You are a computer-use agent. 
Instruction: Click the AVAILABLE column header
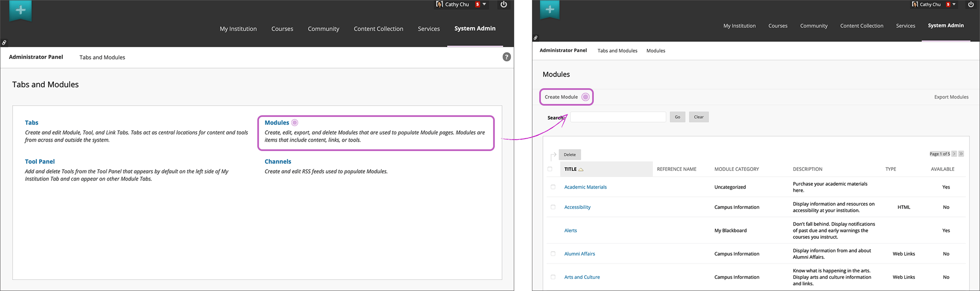942,169
